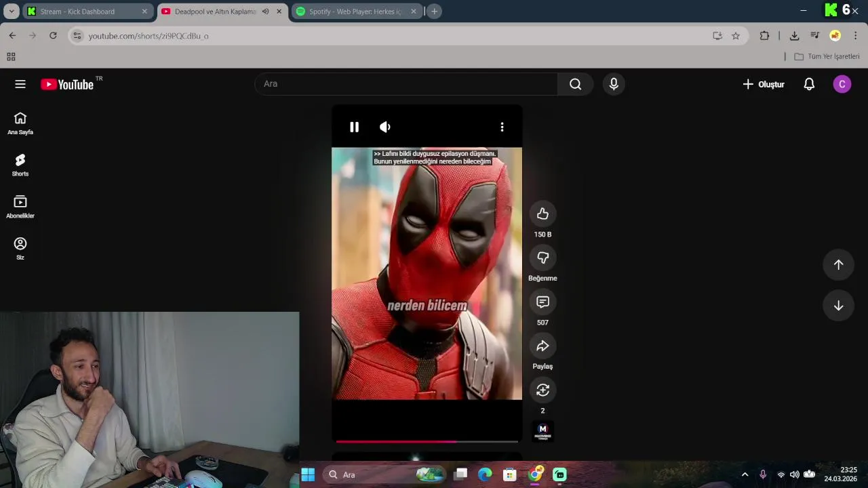
Task: Bookmark this page with the star
Action: point(736,36)
